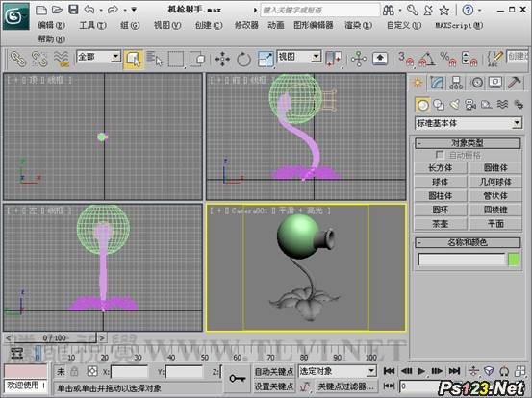Toggle Percent Snap icon
Image resolution: width=532 pixels, height=398 pixels.
448,59
